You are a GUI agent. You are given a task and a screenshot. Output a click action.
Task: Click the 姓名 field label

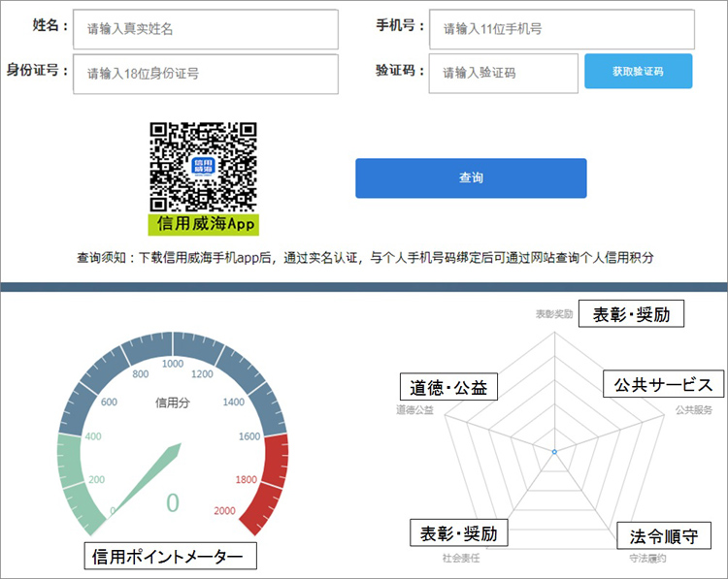click(x=50, y=25)
